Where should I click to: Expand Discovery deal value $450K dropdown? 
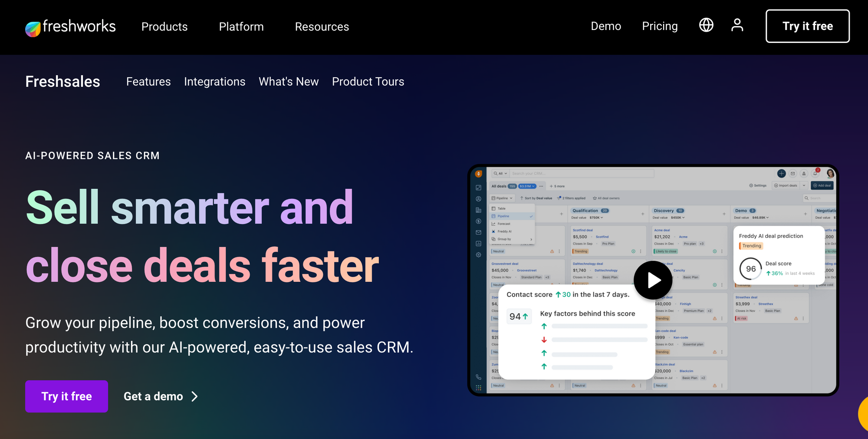(678, 218)
